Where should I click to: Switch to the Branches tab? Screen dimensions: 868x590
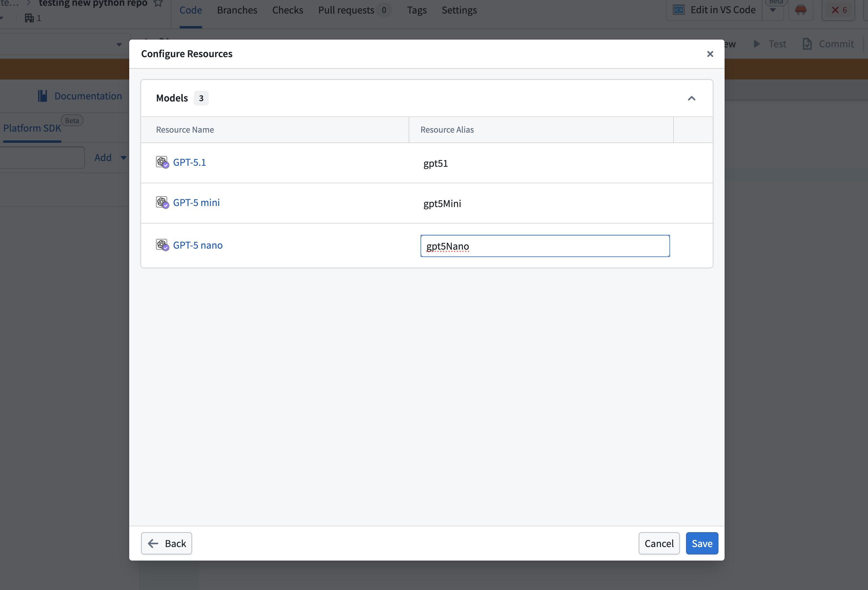[237, 10]
